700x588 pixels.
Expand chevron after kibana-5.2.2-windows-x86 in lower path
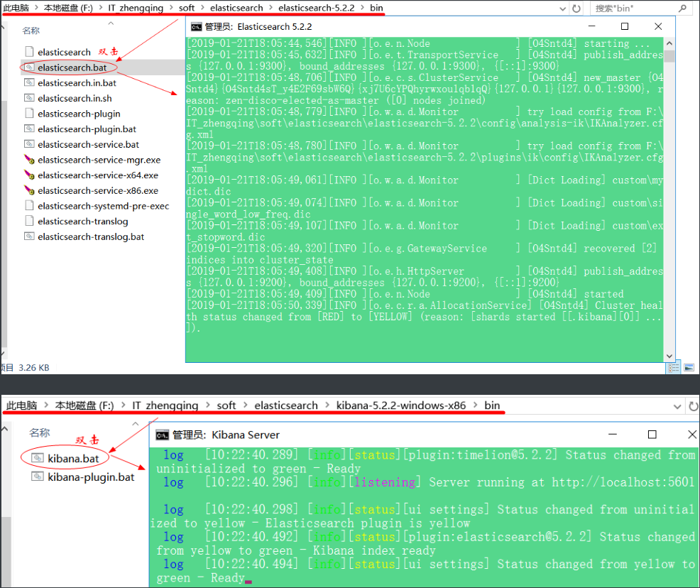476,405
